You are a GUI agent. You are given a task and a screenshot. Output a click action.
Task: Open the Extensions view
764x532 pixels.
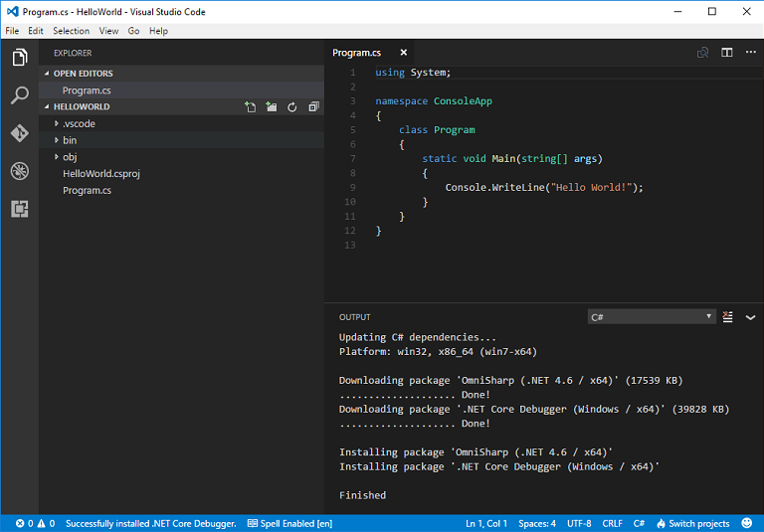pyautogui.click(x=20, y=209)
